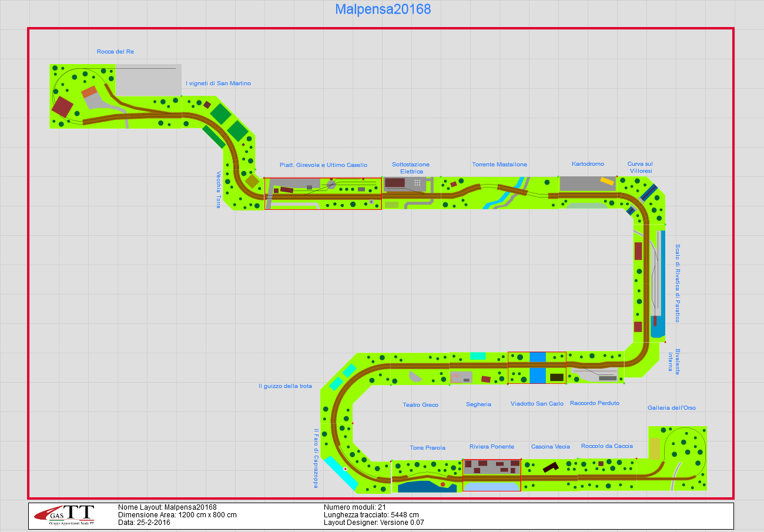Click the 'Raccordo Perduto' label

click(x=595, y=403)
